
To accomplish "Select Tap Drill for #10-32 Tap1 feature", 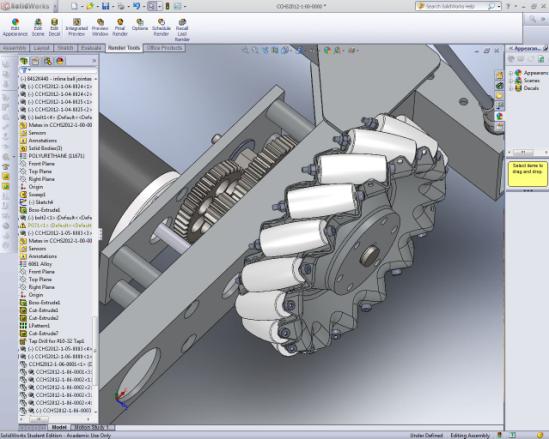I will [x=52, y=341].
